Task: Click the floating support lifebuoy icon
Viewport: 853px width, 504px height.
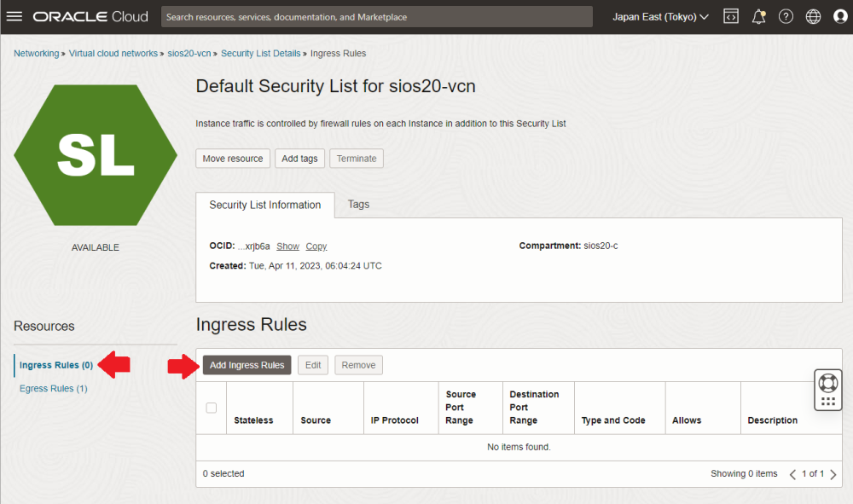Action: pyautogui.click(x=828, y=381)
